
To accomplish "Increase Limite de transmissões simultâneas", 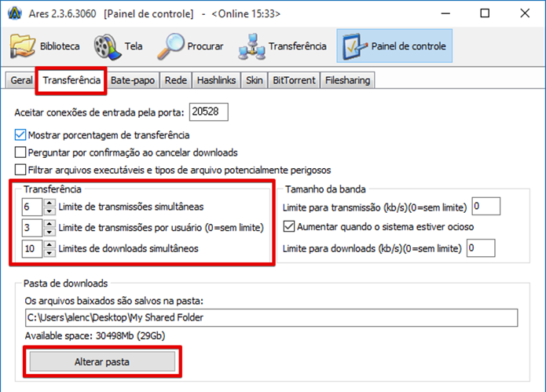I will (49, 203).
